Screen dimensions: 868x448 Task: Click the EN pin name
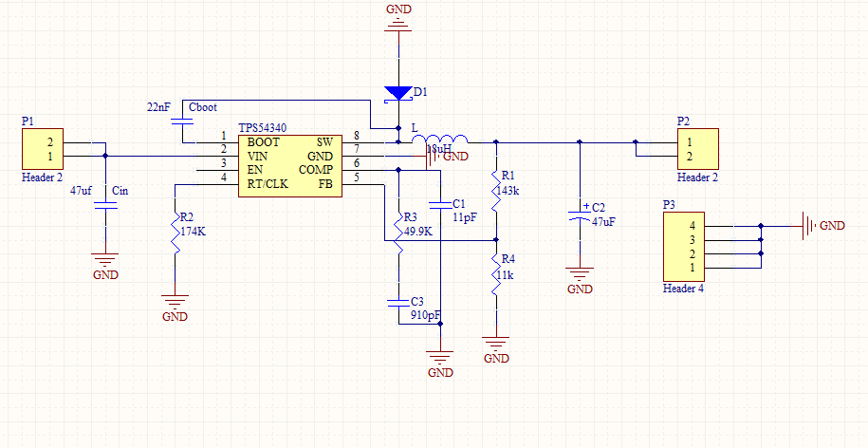tap(254, 170)
